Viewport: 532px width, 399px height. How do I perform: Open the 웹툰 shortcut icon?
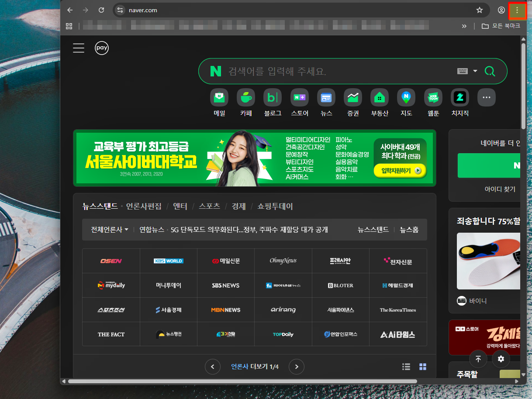click(x=433, y=97)
